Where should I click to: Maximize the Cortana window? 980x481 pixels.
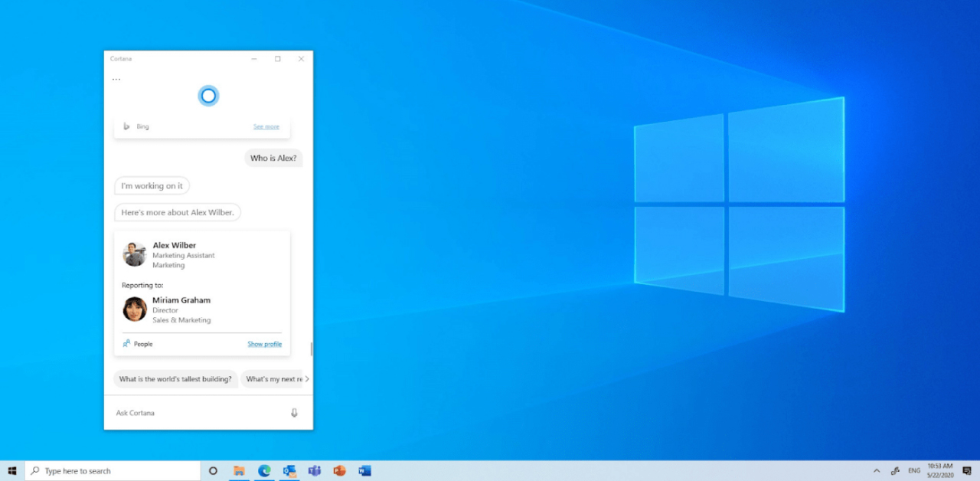click(278, 59)
